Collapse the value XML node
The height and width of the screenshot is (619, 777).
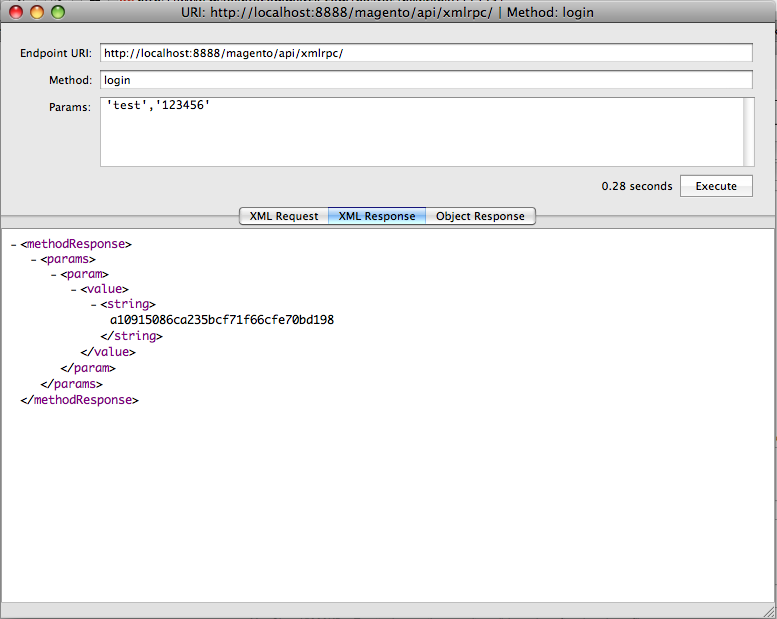(x=73, y=289)
